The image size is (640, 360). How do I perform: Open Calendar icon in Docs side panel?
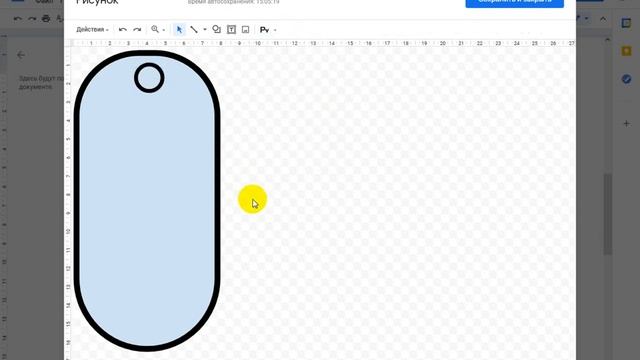pyautogui.click(x=626, y=23)
